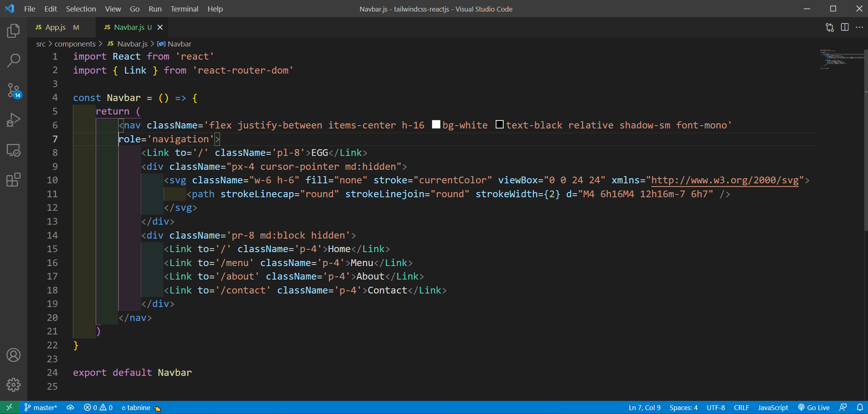Open More Actions ellipsis menu in editor
Image resolution: width=868 pixels, height=414 pixels.
(x=859, y=27)
